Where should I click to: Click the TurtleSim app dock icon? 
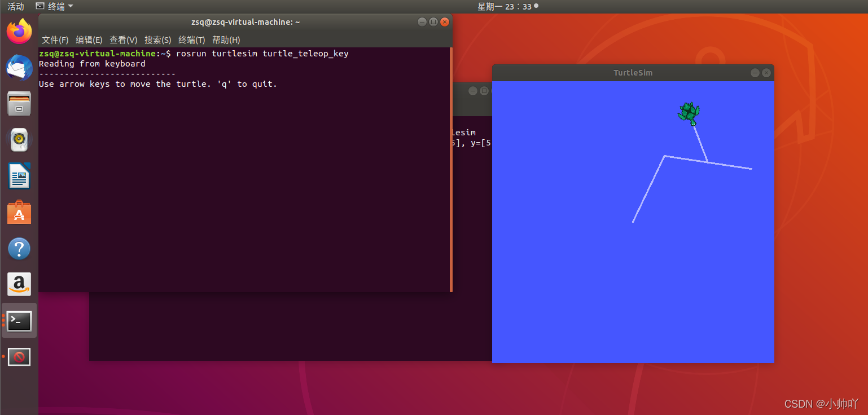click(19, 357)
